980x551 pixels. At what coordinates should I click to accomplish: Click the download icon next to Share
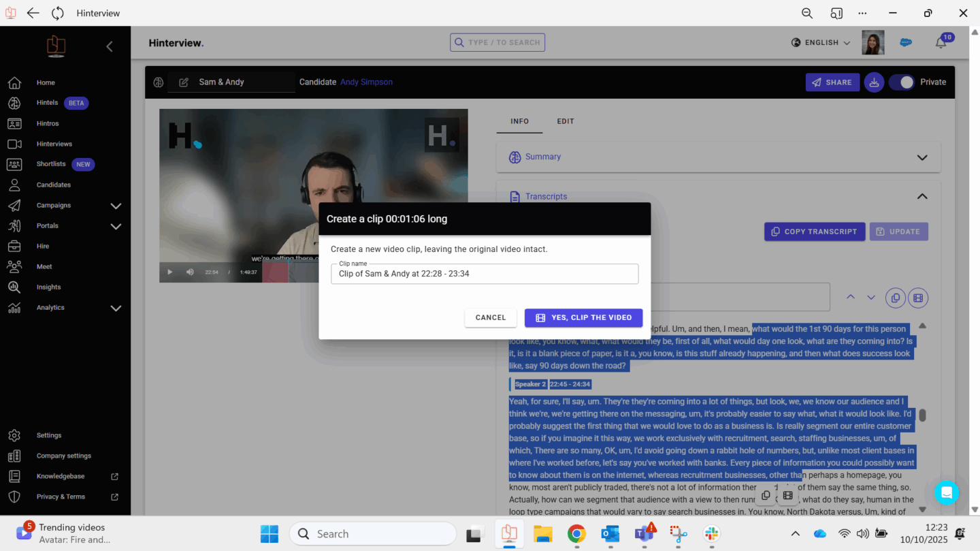(874, 82)
